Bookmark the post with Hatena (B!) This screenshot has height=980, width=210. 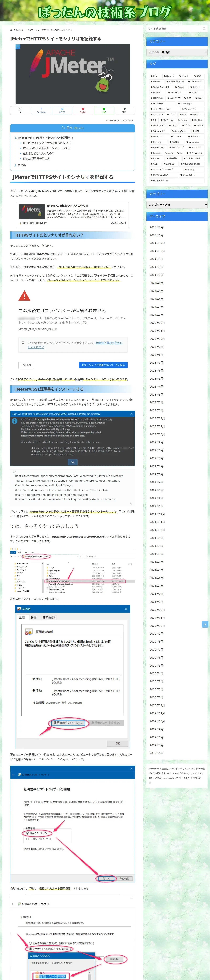62,110
